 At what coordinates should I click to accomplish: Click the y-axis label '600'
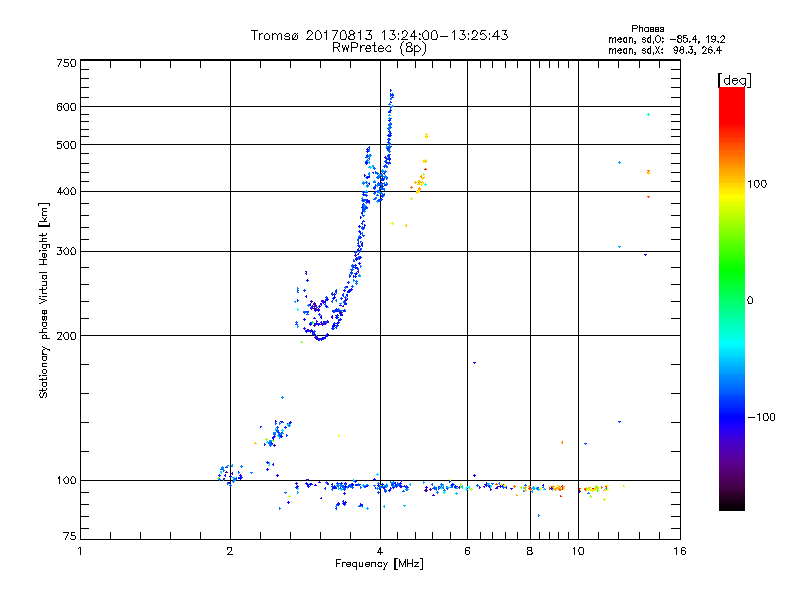pos(66,107)
